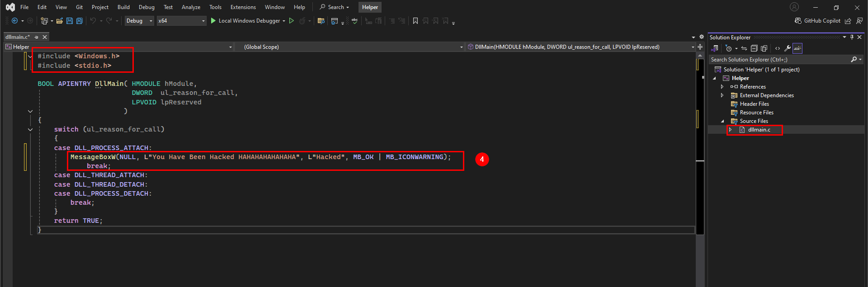This screenshot has width=868, height=287.
Task: Sync with Active Document in Solution Explorer
Action: click(x=744, y=48)
